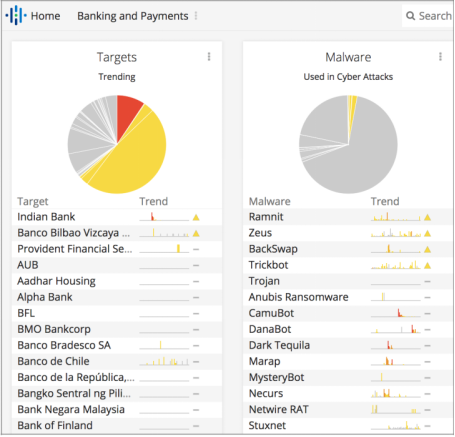Open Banco Bradesco SA target
Viewport: 455px width, 437px height.
point(117,345)
